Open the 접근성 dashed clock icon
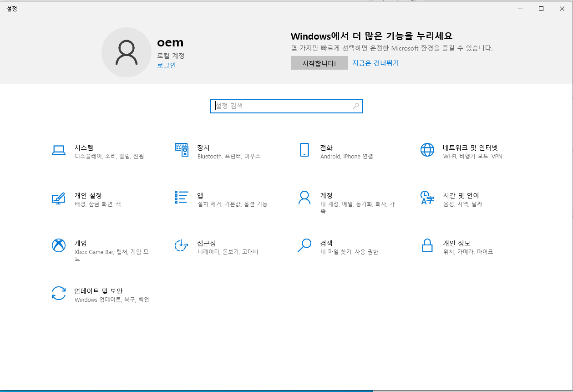Screen dimensions: 573x392 click(x=182, y=245)
